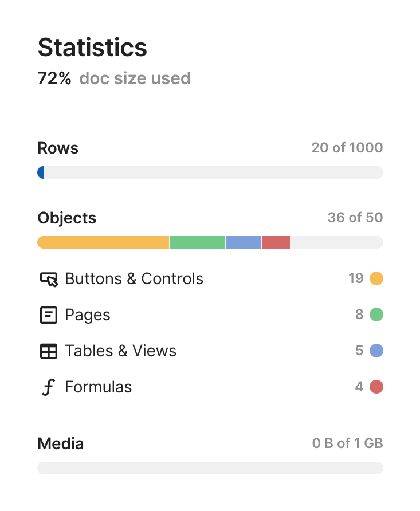
Task: Click the 36 of 50 objects count
Action: tap(355, 218)
